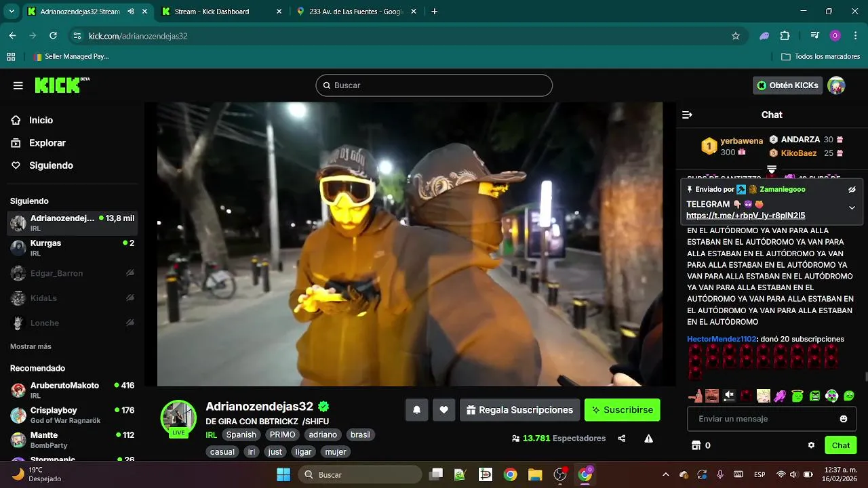The width and height of the screenshot is (868, 488).
Task: Click the user profile avatar in header
Action: pyautogui.click(x=837, y=85)
